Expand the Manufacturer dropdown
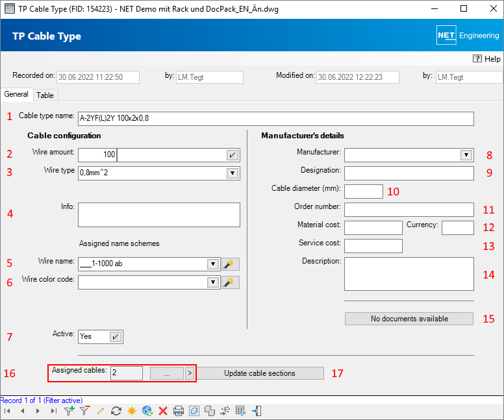This screenshot has width=504, height=420. [466, 155]
